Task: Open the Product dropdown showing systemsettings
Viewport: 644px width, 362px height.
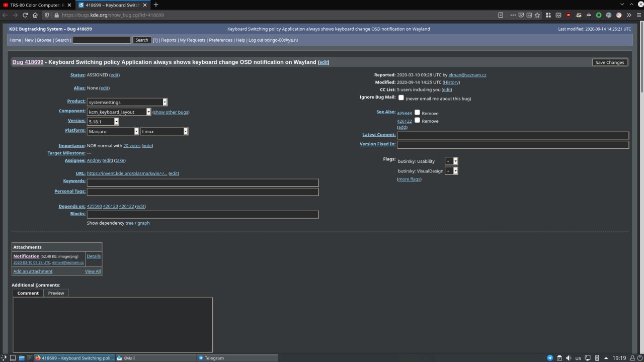Action: click(127, 102)
